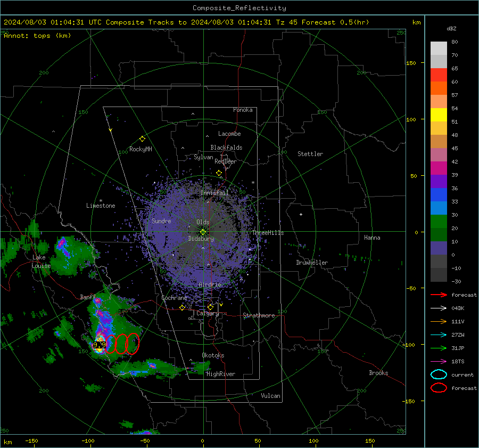Click the ThreeHills label
Viewport: 479px width, 448px height.
[x=268, y=233]
